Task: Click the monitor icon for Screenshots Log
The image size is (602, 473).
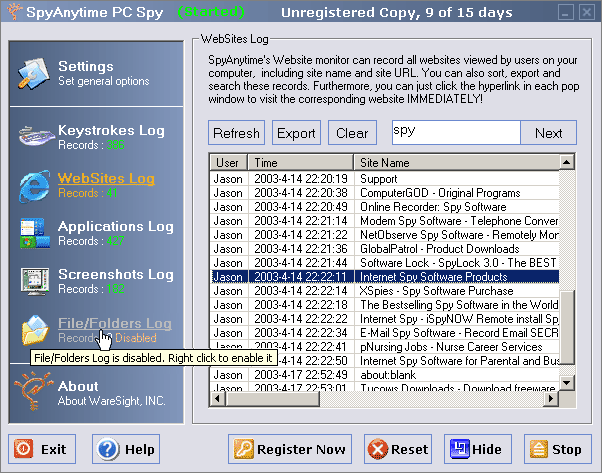Action: (35, 281)
